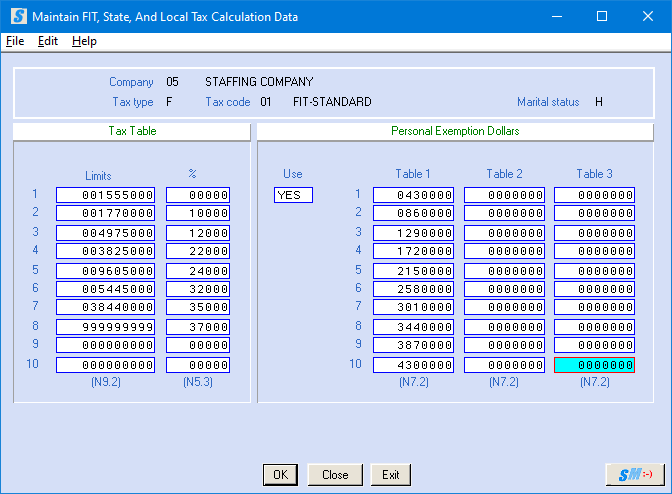Click percent field for row 2 showing 10000
The image size is (672, 494).
[198, 213]
